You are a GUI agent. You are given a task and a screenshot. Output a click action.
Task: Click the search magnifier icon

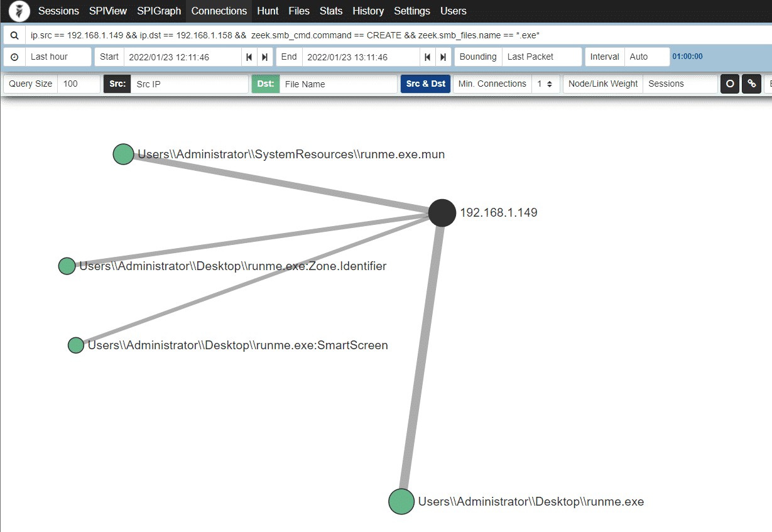(14, 35)
